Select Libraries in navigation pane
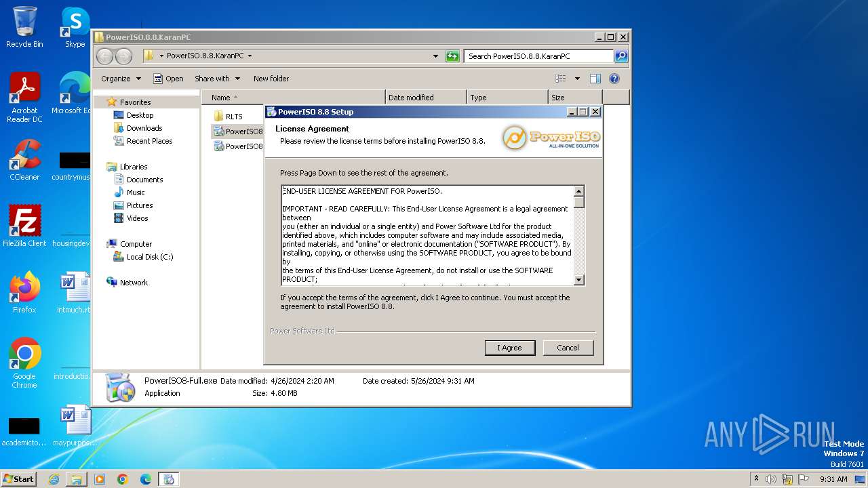Screen dimensions: 868x488 (x=127, y=167)
